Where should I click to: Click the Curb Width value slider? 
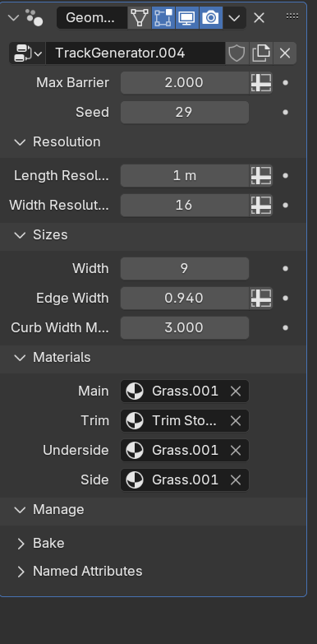pyautogui.click(x=185, y=327)
